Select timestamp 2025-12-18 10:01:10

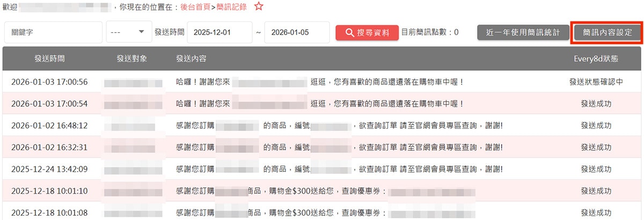[49, 190]
